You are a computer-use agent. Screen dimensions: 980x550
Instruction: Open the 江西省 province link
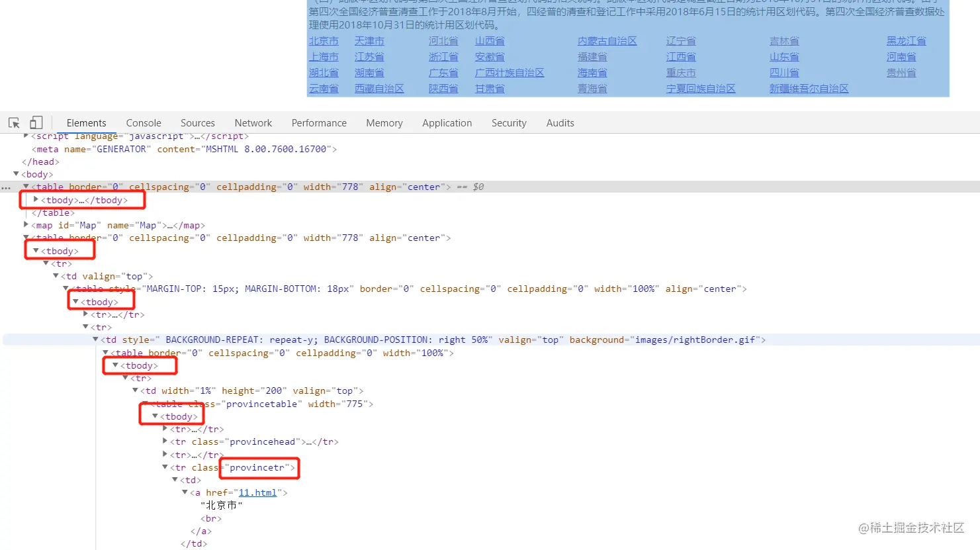tap(681, 57)
